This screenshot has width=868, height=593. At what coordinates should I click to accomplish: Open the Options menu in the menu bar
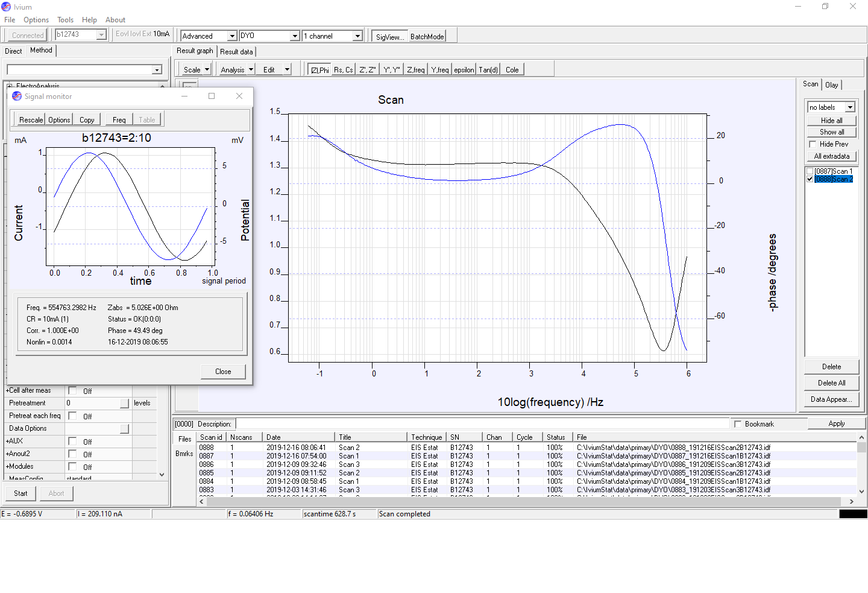36,20
